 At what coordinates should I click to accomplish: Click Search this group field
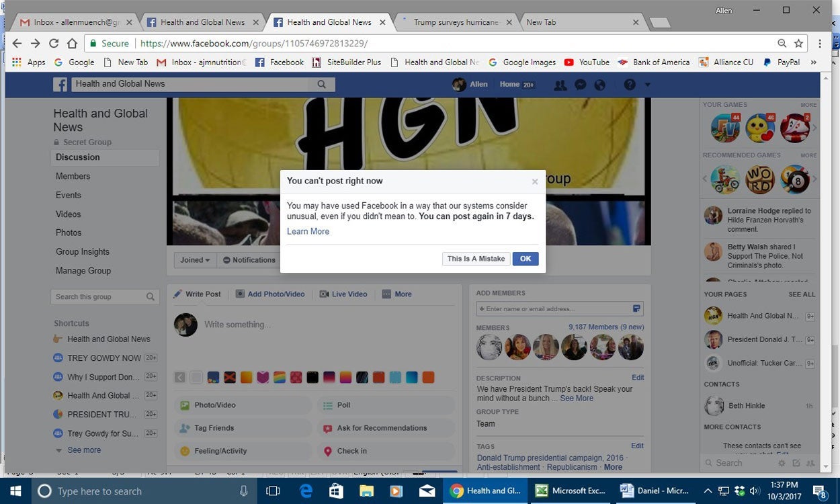pos(99,296)
